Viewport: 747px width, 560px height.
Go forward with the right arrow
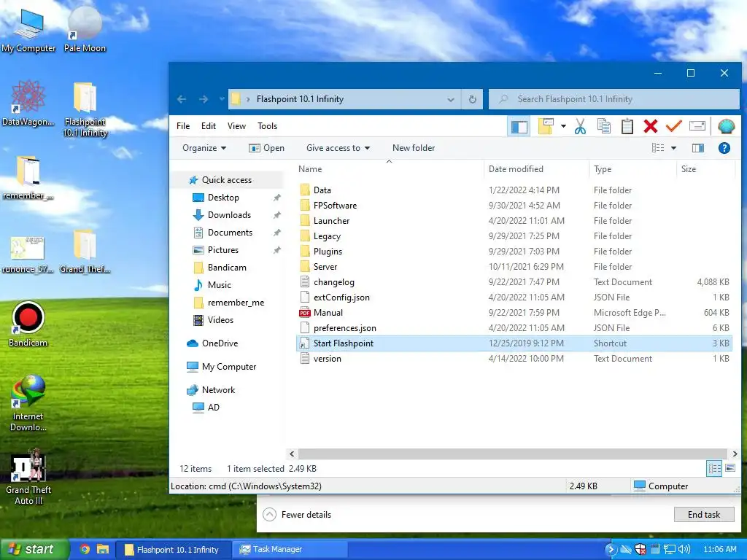tap(204, 99)
